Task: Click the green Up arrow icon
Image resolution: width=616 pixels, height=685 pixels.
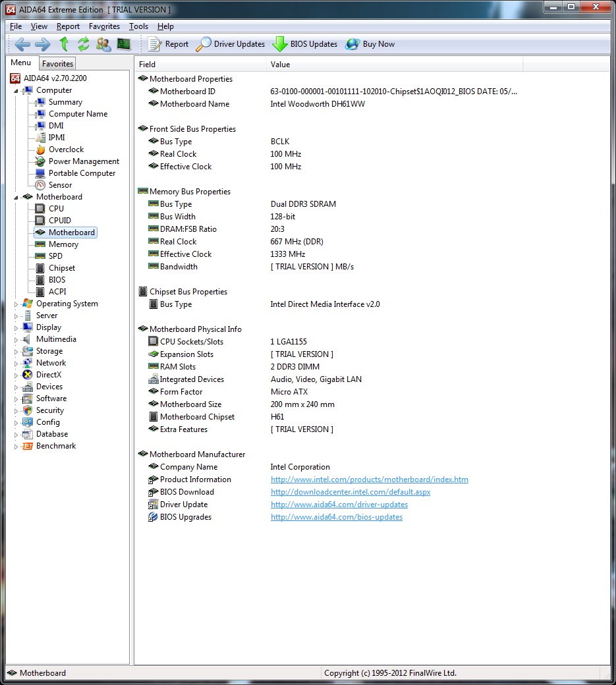Action: pos(64,44)
